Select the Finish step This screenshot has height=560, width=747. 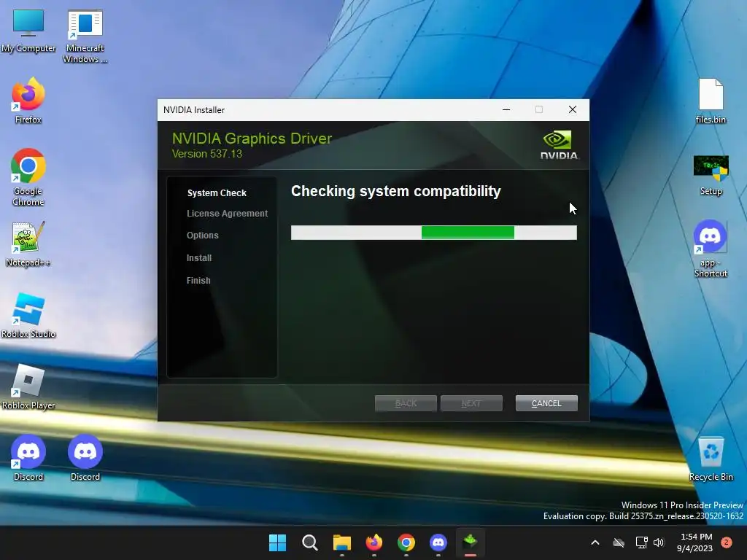point(198,281)
